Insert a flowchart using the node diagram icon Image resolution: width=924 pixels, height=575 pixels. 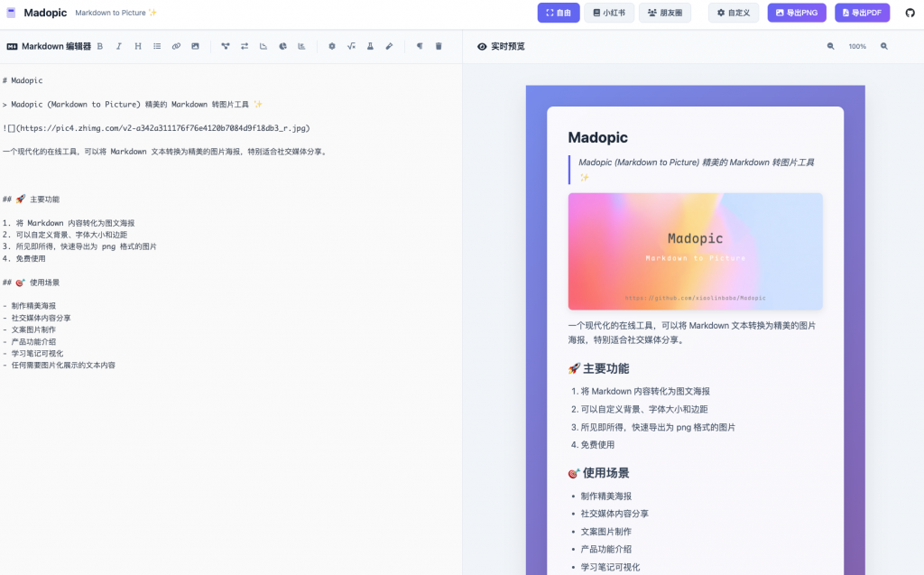point(225,46)
